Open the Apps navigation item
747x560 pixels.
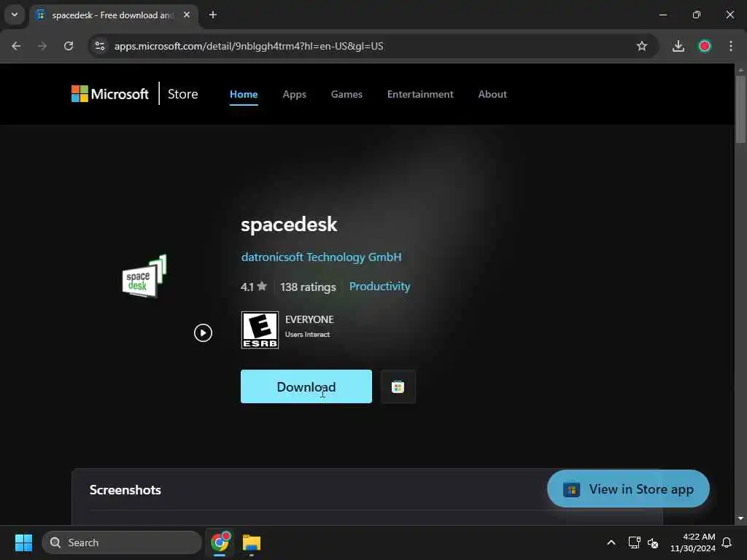click(x=295, y=94)
